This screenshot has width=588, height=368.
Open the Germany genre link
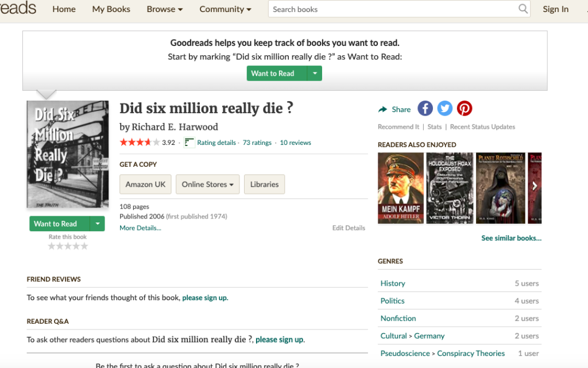[x=430, y=336]
